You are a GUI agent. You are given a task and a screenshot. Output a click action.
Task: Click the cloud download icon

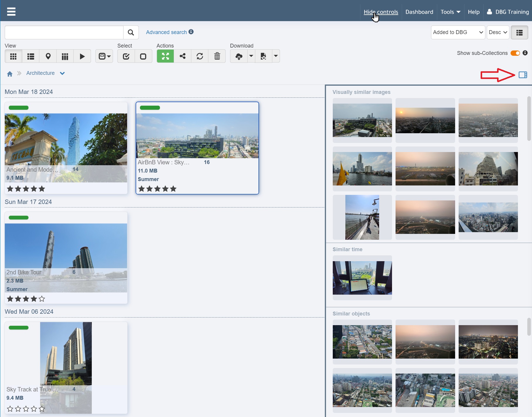point(239,56)
